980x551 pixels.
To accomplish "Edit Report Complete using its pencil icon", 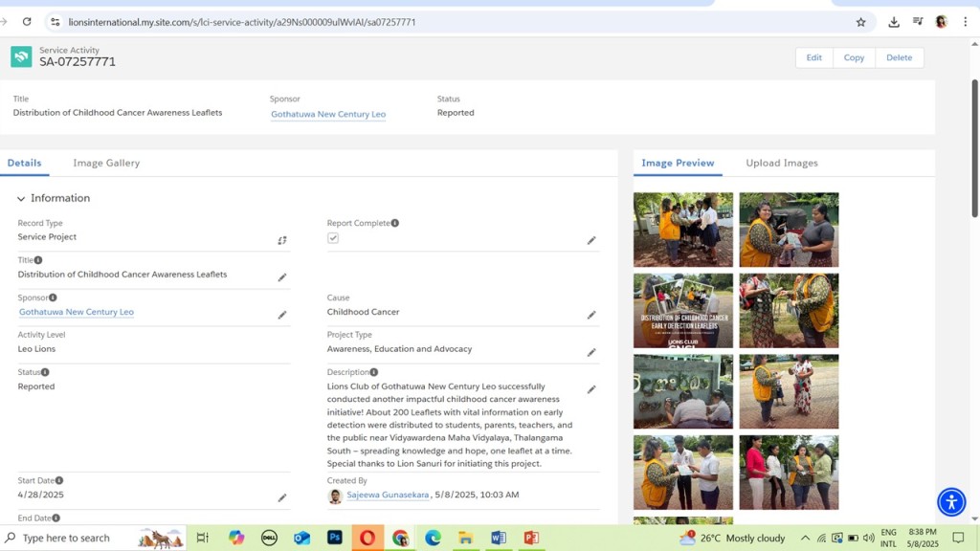I will click(x=591, y=240).
